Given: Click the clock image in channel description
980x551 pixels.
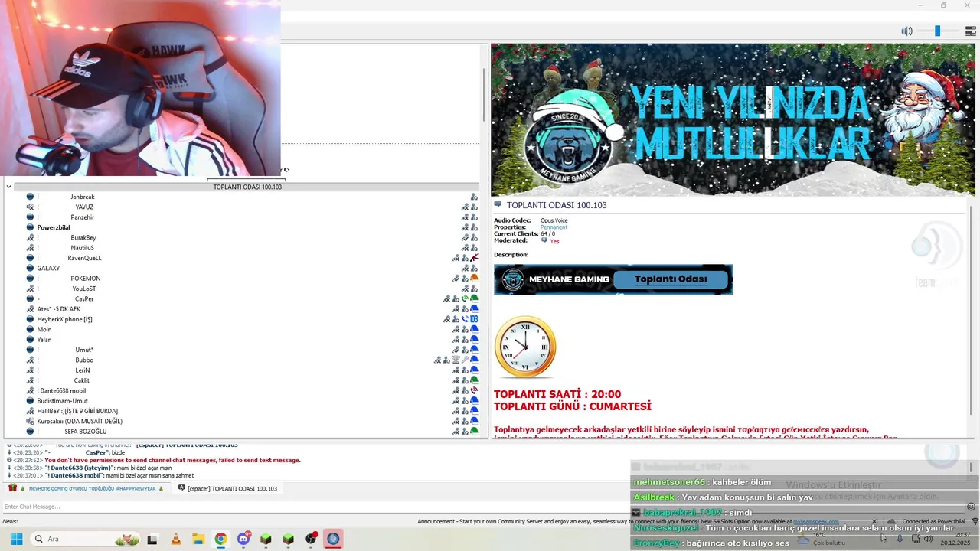Looking at the screenshot, I should pos(525,347).
